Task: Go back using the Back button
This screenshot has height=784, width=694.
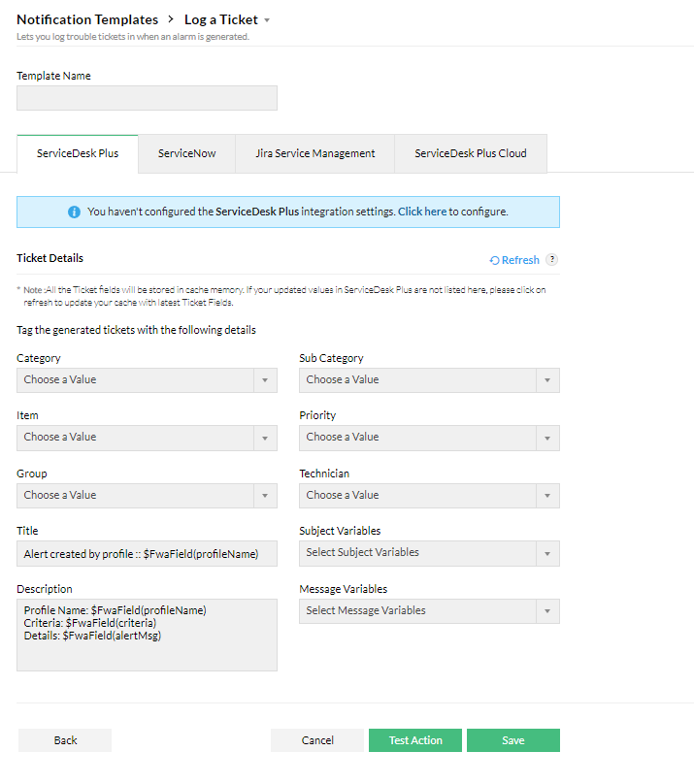Action: pos(65,740)
